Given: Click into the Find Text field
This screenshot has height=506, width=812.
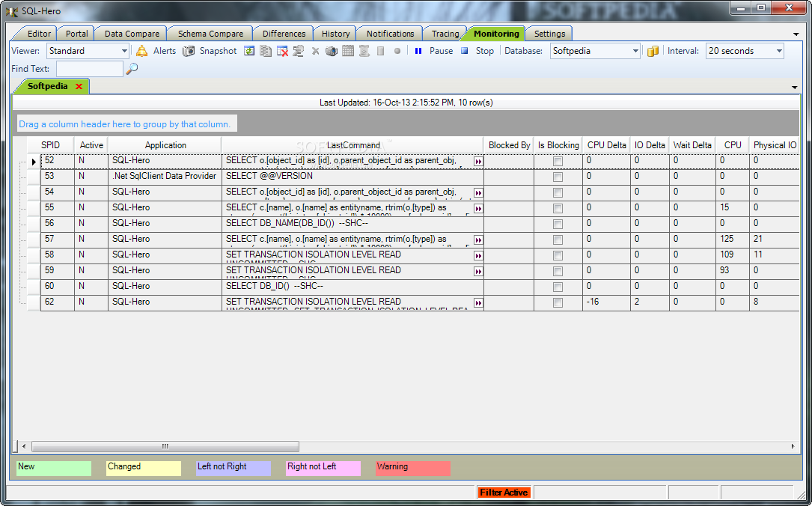Looking at the screenshot, I should pyautogui.click(x=90, y=68).
